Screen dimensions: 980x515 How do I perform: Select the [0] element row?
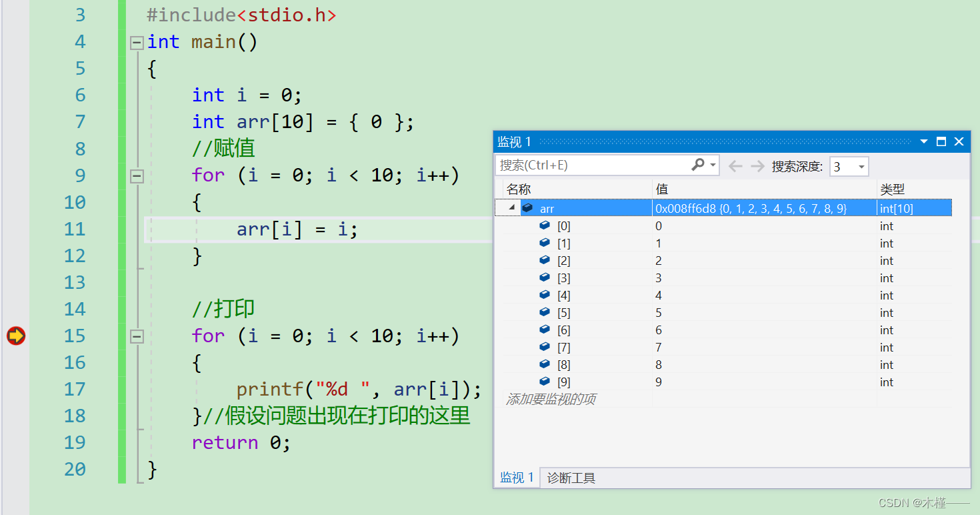click(x=723, y=226)
